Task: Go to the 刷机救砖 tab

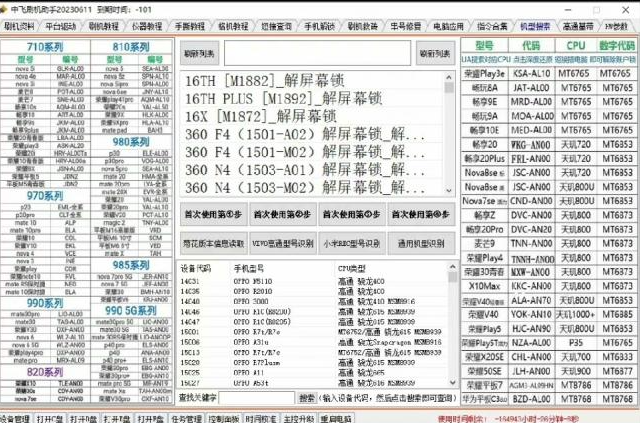Action: 362,27
